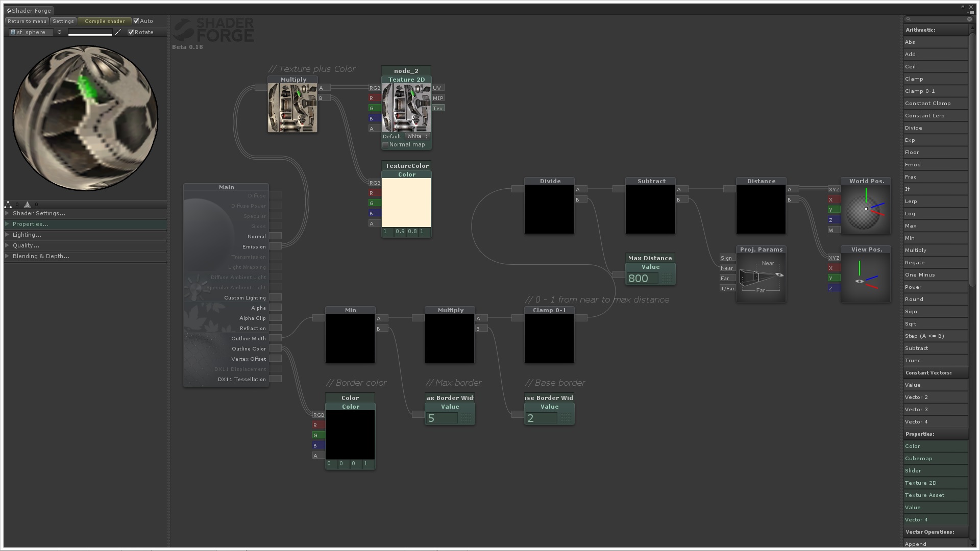The image size is (980, 551).
Task: Click the Divide node black preview
Action: point(549,210)
